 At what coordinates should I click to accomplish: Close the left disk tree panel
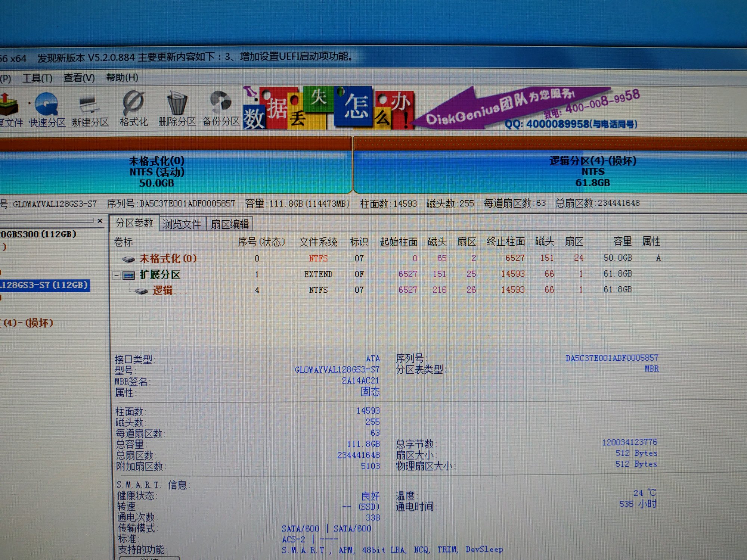pos(100,221)
